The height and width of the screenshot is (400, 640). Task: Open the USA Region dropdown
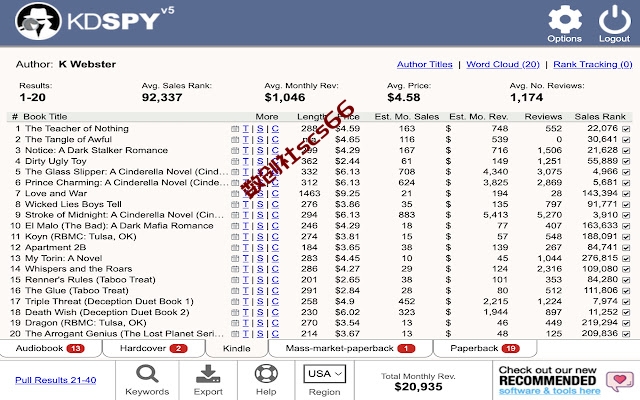point(324,374)
